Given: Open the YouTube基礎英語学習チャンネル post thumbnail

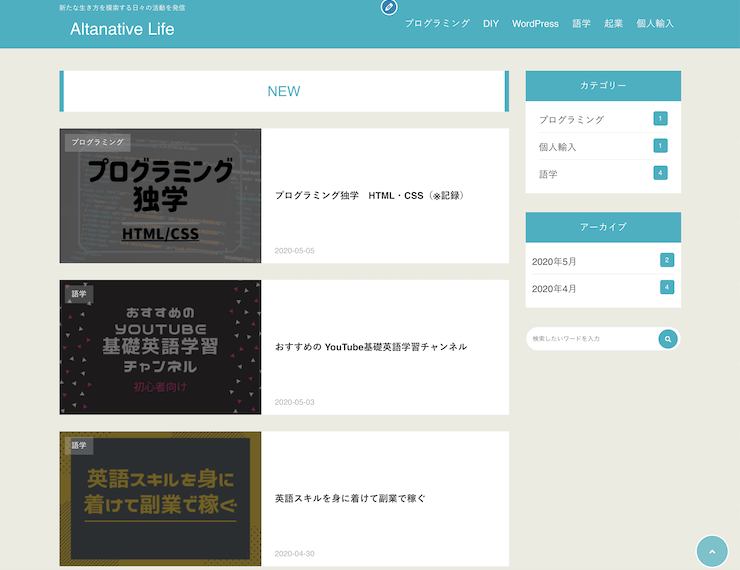Looking at the screenshot, I should click(160, 347).
